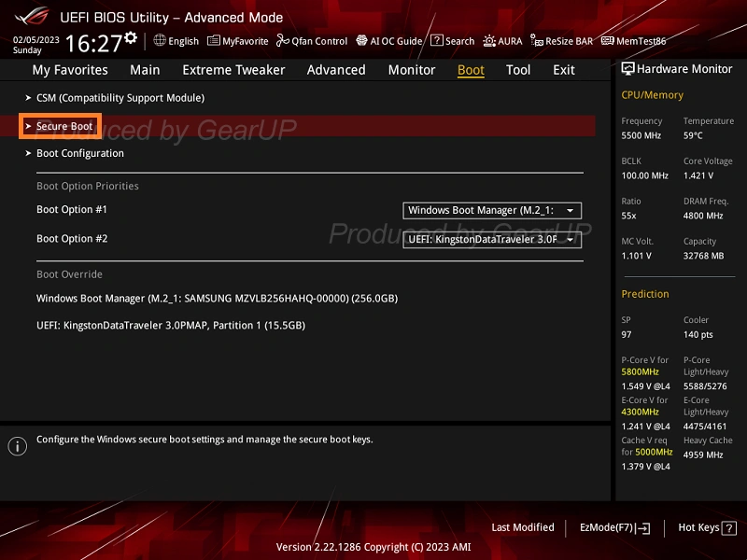The image size is (747, 560).
Task: Click the EzMode exit arrow icon
Action: pyautogui.click(x=643, y=528)
